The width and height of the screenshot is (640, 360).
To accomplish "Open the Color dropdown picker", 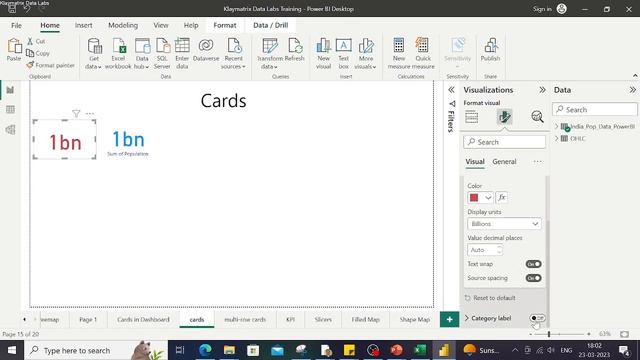I will coord(480,198).
